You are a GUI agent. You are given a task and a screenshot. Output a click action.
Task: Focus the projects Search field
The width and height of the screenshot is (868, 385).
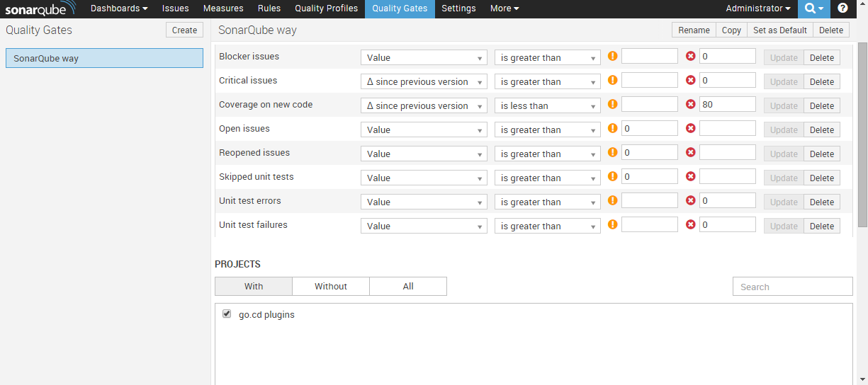pyautogui.click(x=792, y=286)
